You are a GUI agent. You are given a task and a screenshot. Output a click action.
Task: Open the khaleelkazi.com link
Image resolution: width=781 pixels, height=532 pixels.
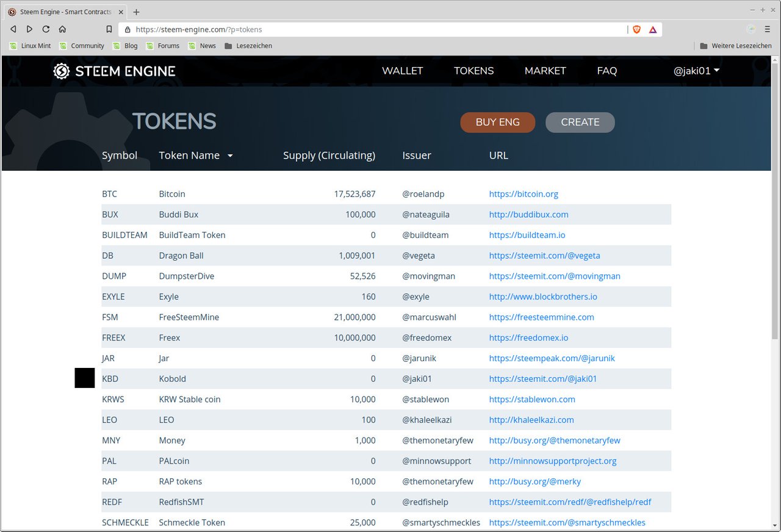pyautogui.click(x=531, y=420)
